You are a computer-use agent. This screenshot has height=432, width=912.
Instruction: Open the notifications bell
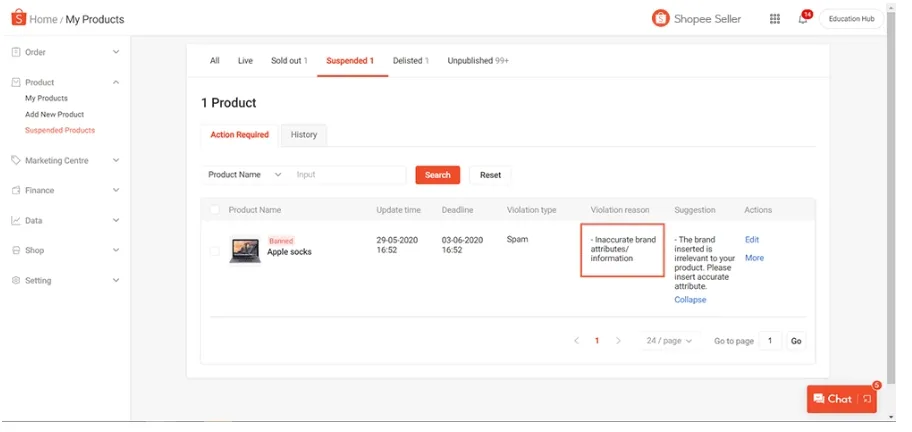tap(803, 19)
